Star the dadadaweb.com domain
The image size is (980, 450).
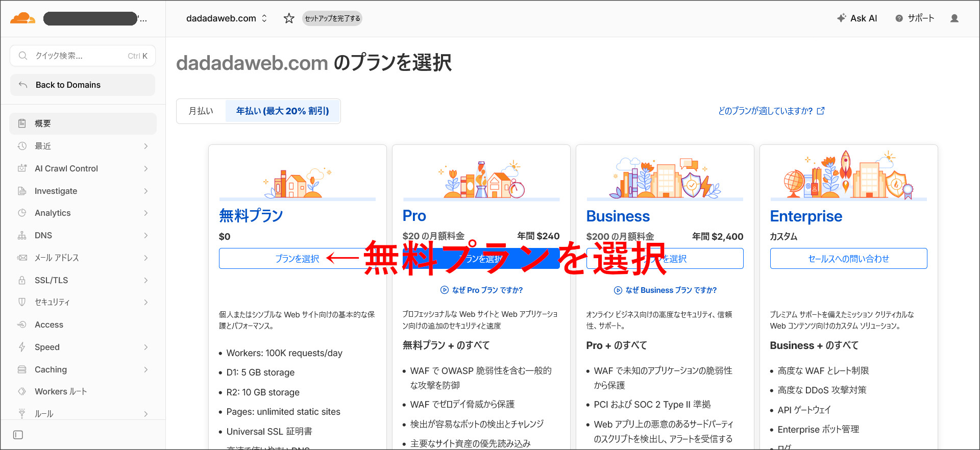289,18
